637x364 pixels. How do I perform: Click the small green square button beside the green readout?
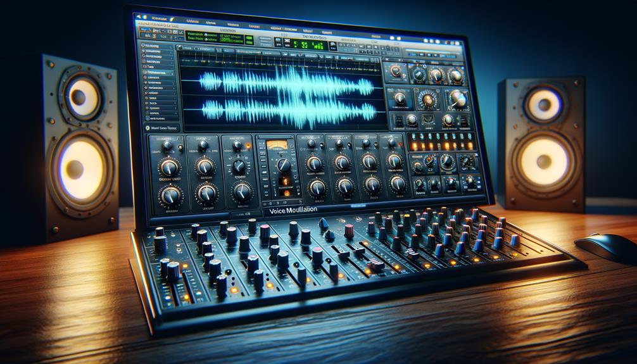pyautogui.click(x=249, y=40)
